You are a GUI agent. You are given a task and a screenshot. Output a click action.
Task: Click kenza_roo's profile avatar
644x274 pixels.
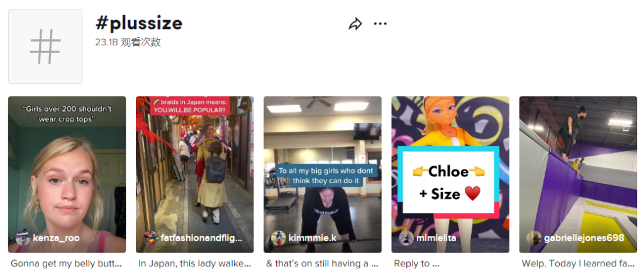23,238
